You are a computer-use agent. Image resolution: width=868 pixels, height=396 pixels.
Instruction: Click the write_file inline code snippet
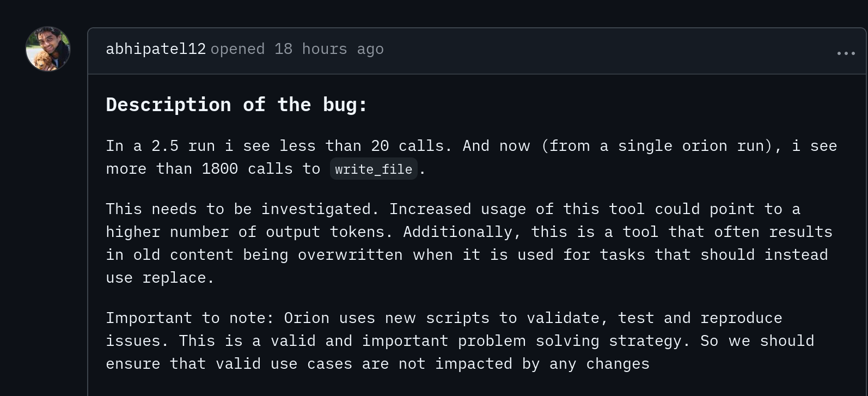click(374, 169)
